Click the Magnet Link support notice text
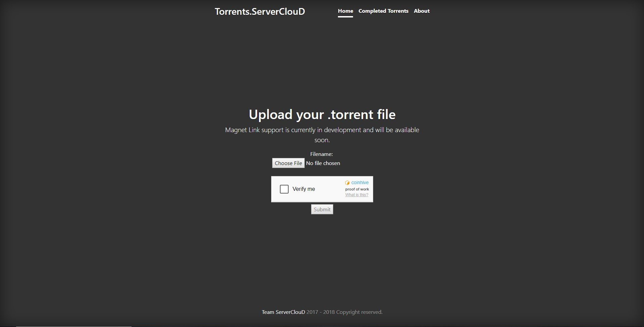 point(322,130)
